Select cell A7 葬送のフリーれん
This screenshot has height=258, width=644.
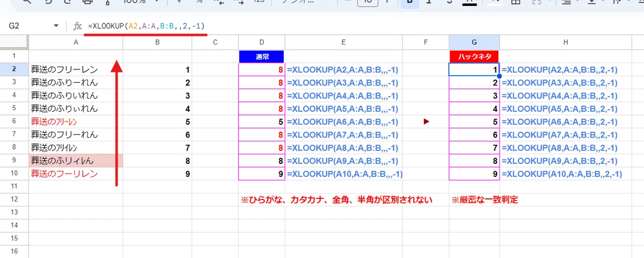[76, 134]
